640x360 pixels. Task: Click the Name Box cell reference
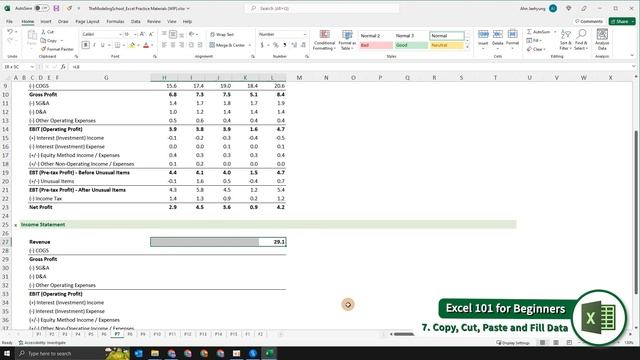[18, 67]
